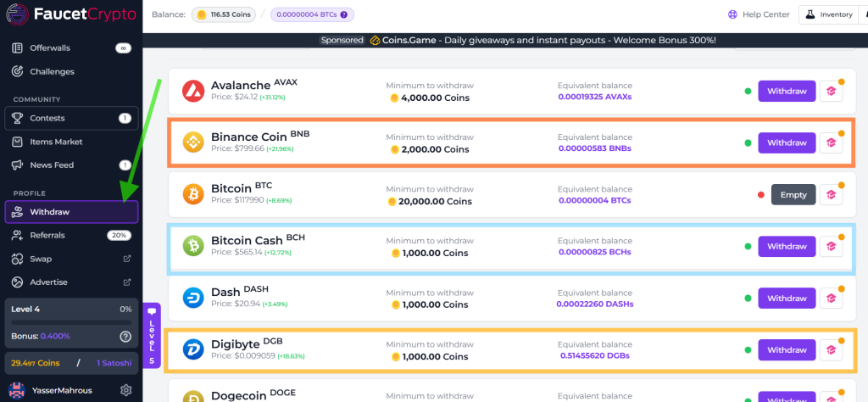Click the Bitcoin price $117990 text
This screenshot has width=868, height=402.
coord(237,200)
